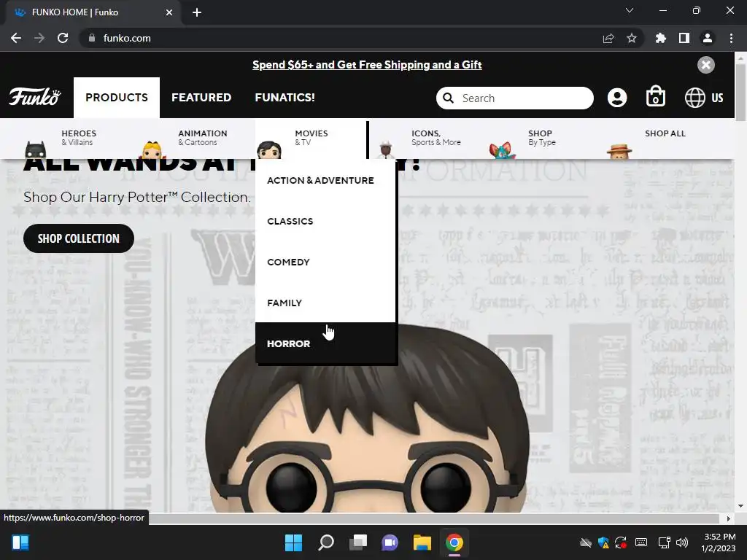
Task: Click the browser forward arrow
Action: pyautogui.click(x=39, y=38)
